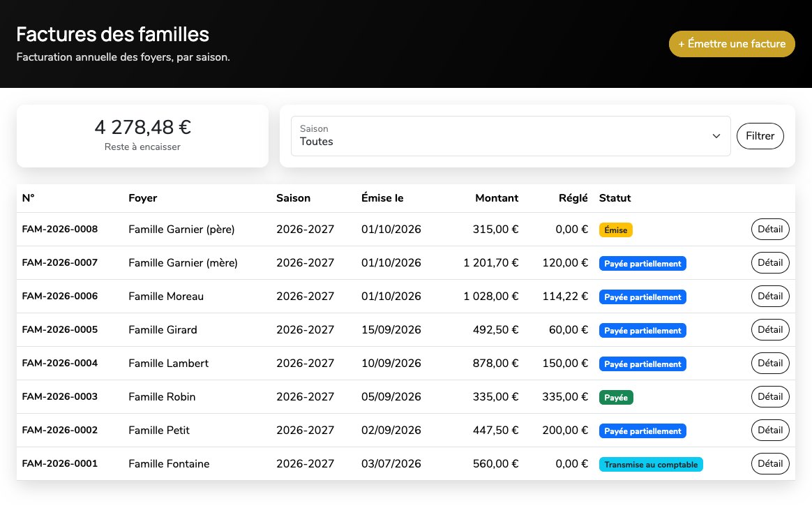
Task: Open Détail for Famille Girard
Action: (770, 329)
